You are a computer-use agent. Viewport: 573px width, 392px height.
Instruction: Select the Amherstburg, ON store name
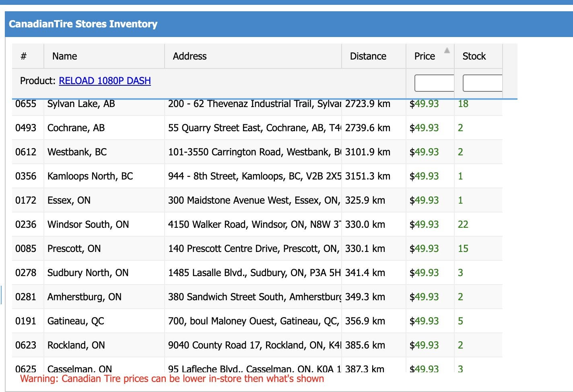tap(85, 297)
